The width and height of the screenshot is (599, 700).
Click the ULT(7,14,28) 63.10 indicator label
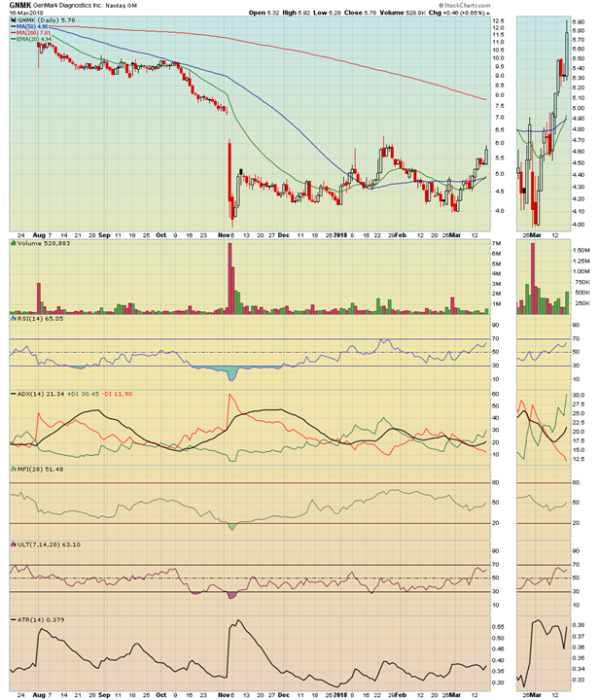click(49, 544)
